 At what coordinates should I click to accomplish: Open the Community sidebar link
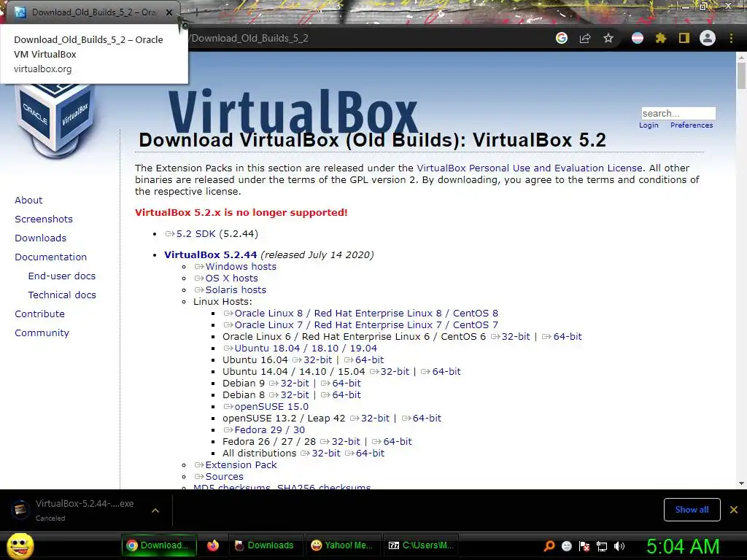tap(42, 333)
